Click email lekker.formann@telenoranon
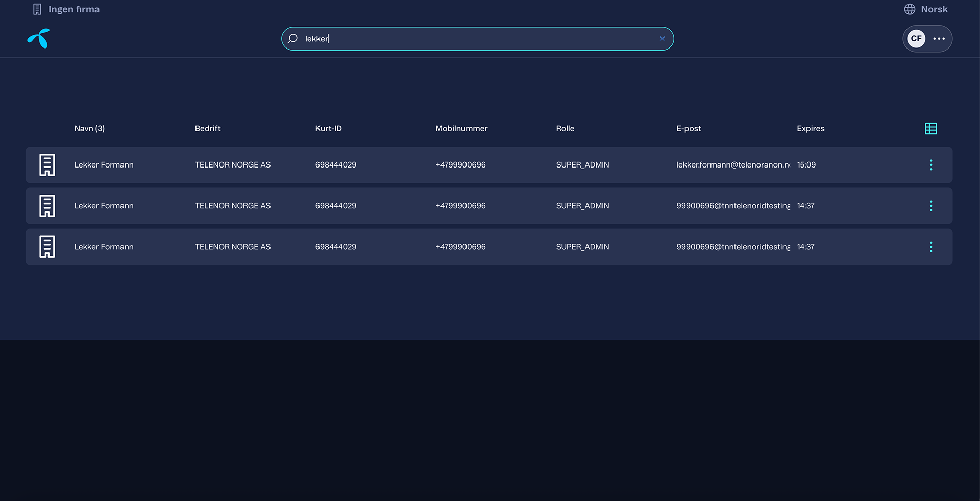This screenshot has width=980, height=501. pyautogui.click(x=733, y=165)
